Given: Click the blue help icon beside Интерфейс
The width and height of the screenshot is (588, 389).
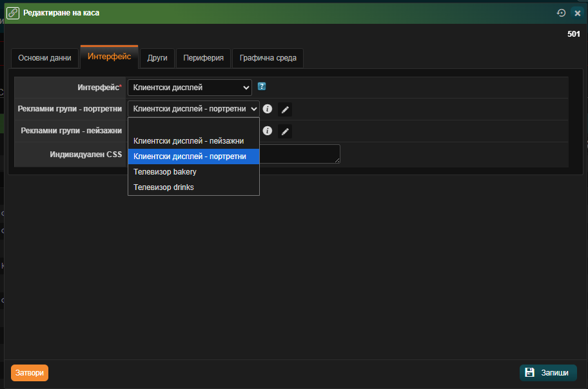Looking at the screenshot, I should [262, 86].
